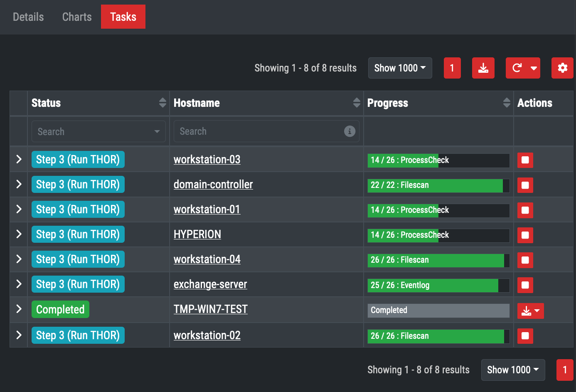The height and width of the screenshot is (392, 576).
Task: Sort table by Hostname column
Action: pyautogui.click(x=357, y=103)
